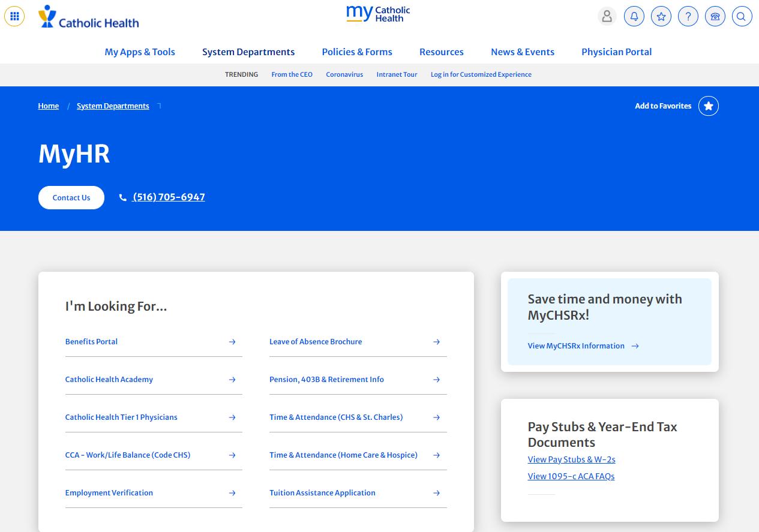Viewport: 759px width, 532px height.
Task: Click phone number (516) 705-6947
Action: [169, 197]
